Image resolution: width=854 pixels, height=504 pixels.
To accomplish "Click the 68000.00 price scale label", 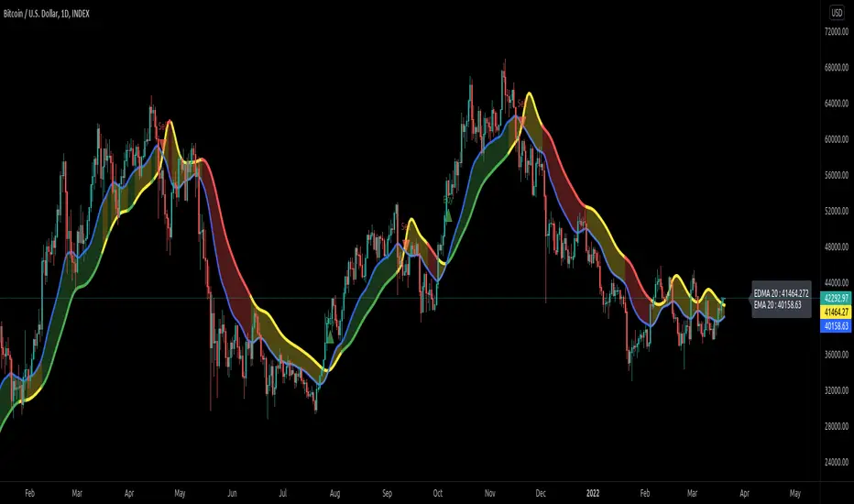I will [836, 68].
